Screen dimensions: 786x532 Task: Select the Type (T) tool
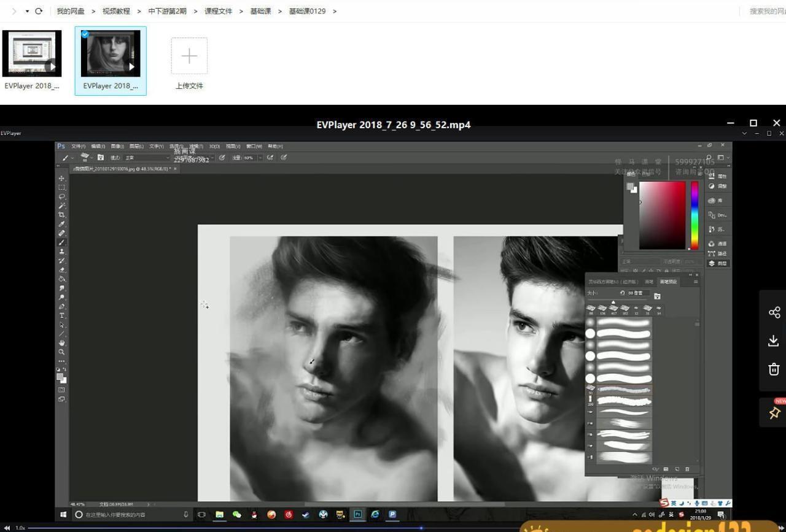[x=61, y=315]
